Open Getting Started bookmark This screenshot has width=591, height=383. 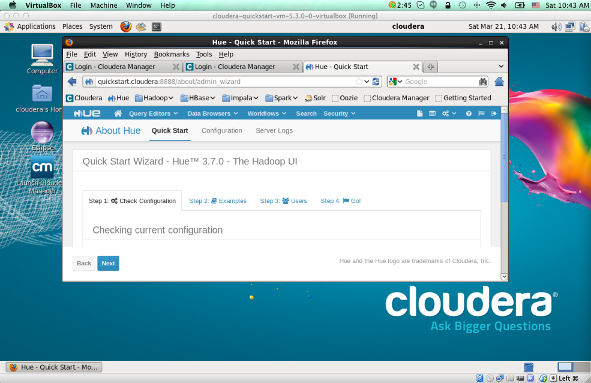[463, 98]
